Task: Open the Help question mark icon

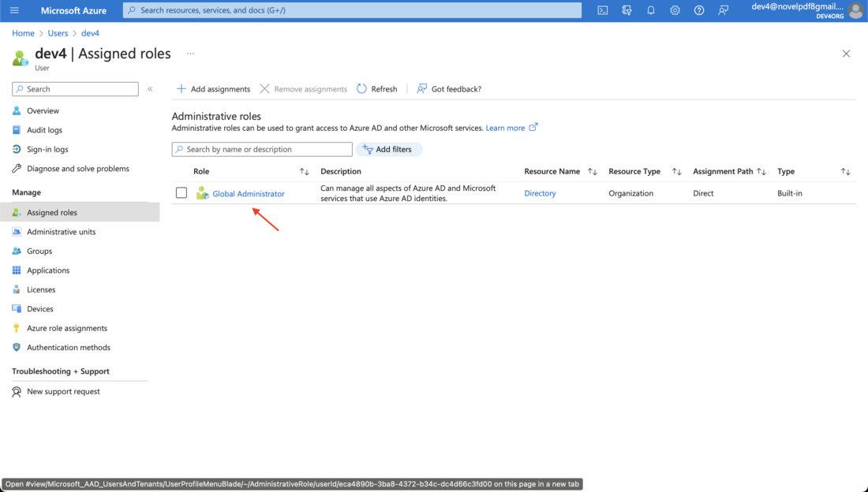Action: point(699,10)
